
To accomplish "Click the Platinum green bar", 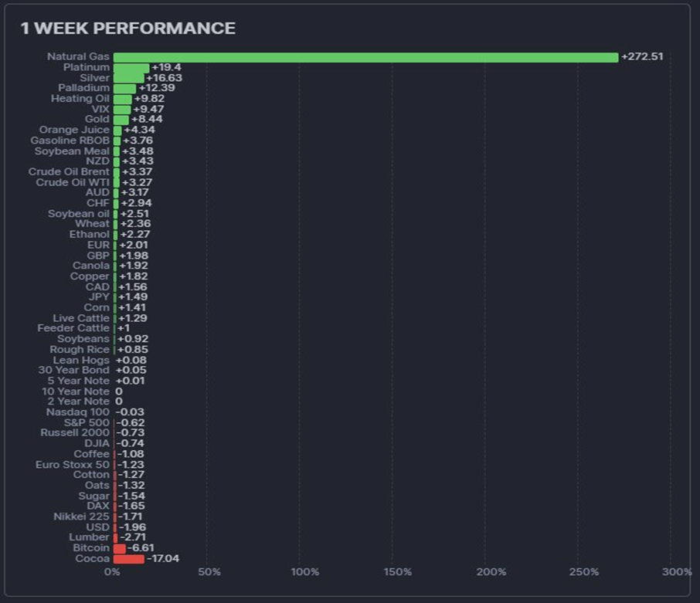I will pyautogui.click(x=131, y=68).
